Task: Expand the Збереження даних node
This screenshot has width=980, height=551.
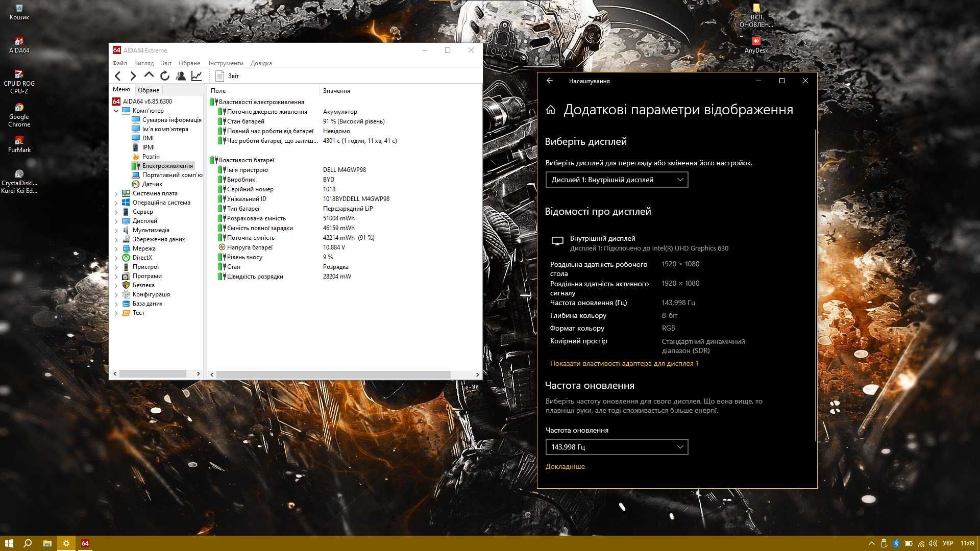Action: 116,240
